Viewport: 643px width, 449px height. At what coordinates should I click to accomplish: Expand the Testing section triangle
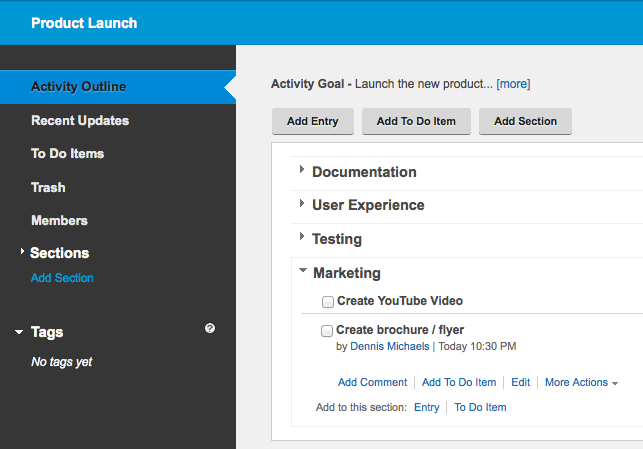click(x=302, y=236)
